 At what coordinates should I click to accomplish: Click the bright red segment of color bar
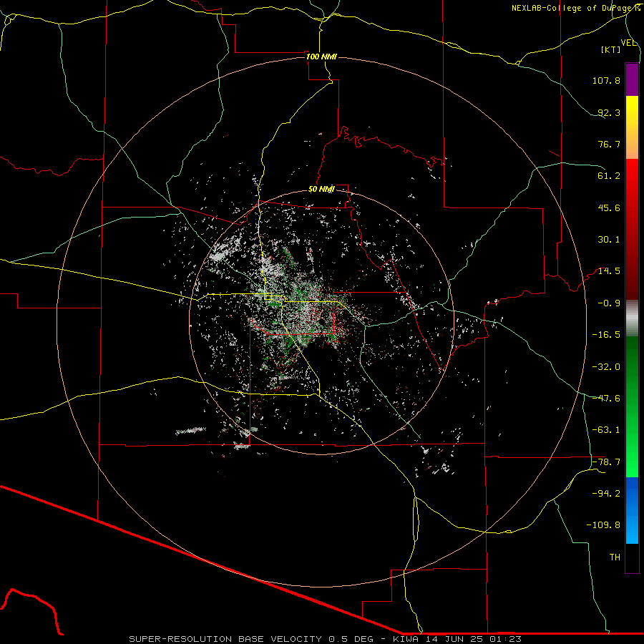[632, 190]
